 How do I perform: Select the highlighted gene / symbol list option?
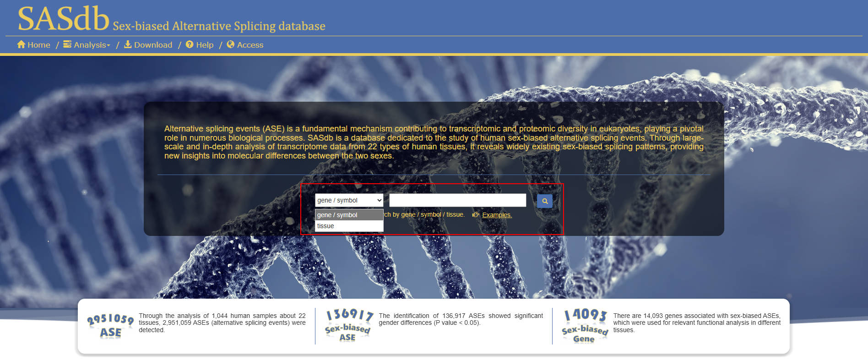pos(349,215)
